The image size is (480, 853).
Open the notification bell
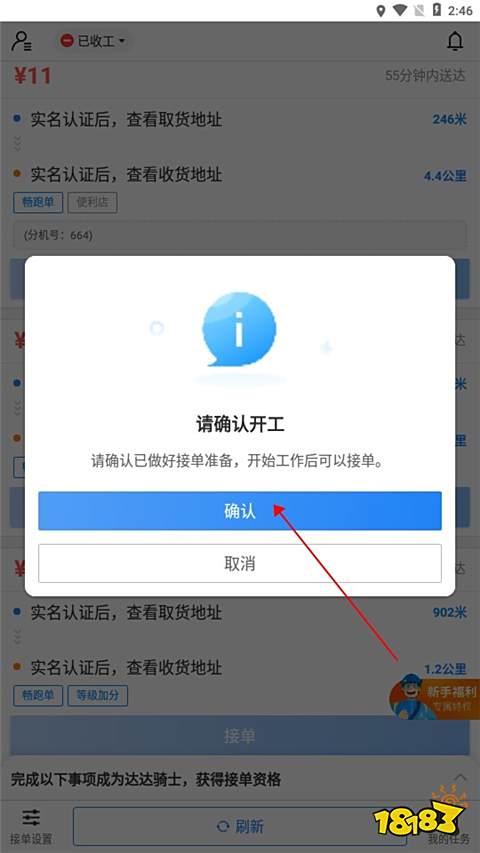[455, 41]
